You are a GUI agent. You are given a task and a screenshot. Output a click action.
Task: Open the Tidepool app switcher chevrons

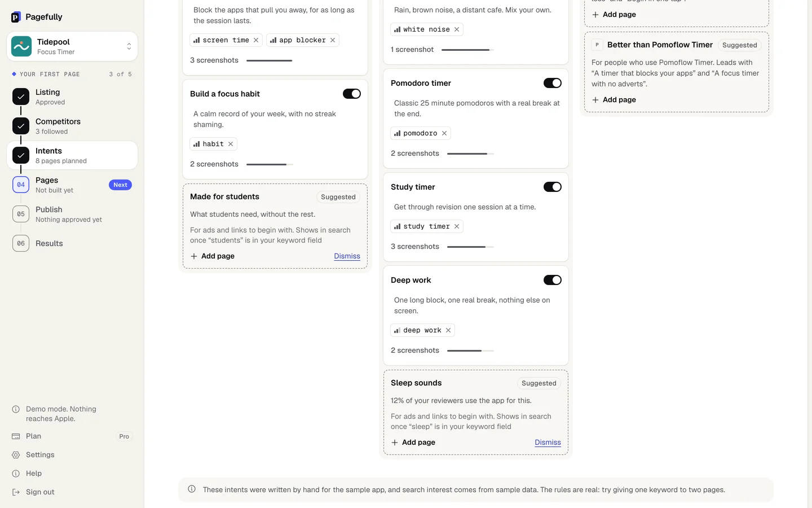[129, 46]
